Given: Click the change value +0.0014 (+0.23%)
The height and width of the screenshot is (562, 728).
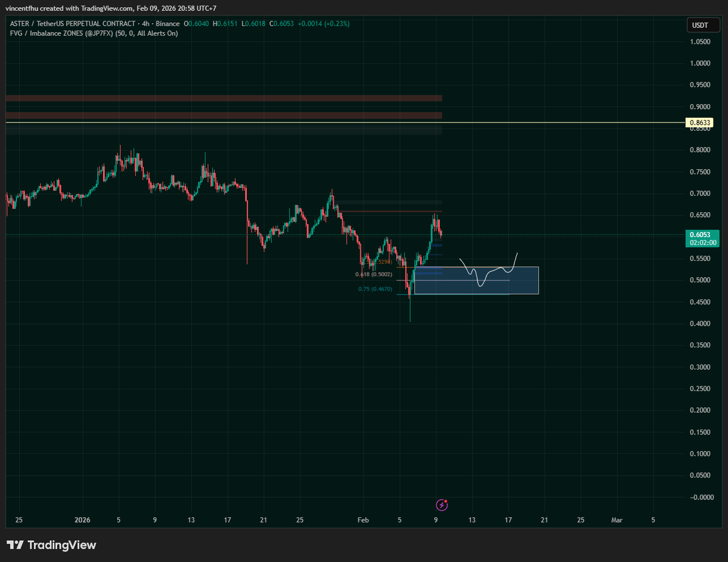Looking at the screenshot, I should (322, 24).
